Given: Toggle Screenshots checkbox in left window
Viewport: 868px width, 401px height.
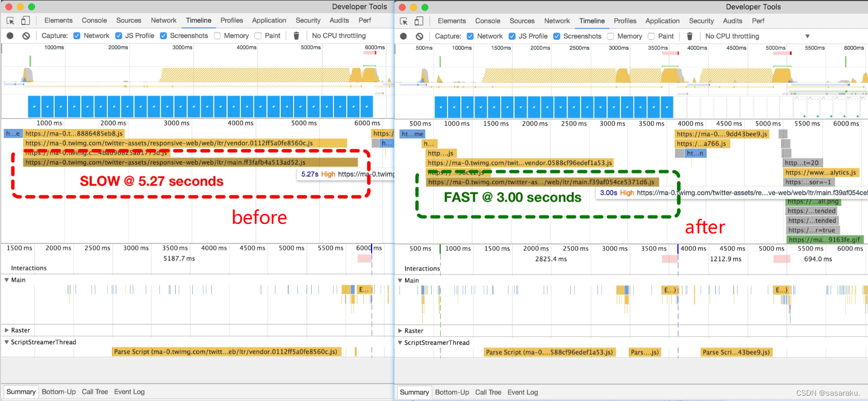Looking at the screenshot, I should (x=164, y=36).
